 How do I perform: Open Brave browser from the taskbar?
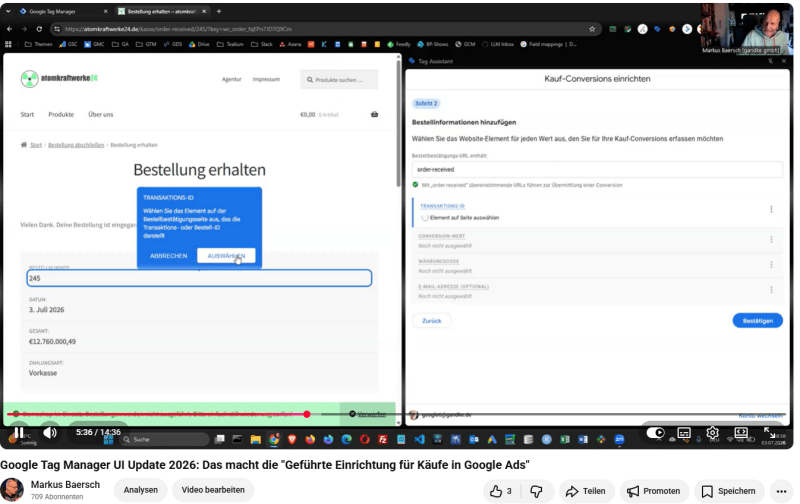[x=292, y=439]
